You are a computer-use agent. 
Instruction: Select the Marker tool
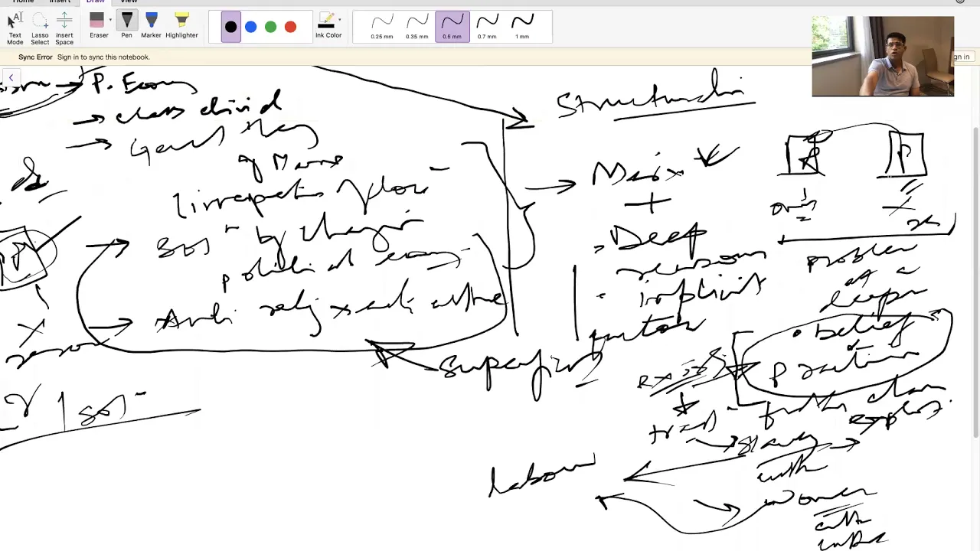[x=151, y=26]
